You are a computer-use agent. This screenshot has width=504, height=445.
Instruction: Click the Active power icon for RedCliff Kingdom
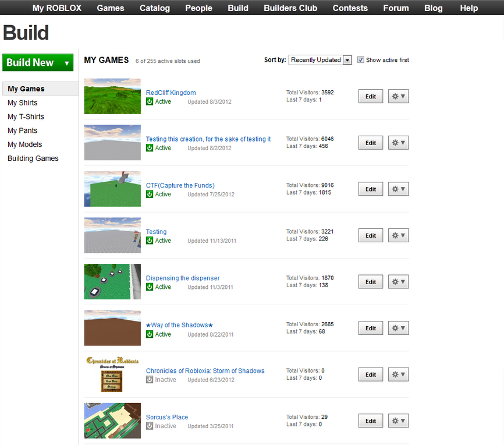tap(150, 102)
